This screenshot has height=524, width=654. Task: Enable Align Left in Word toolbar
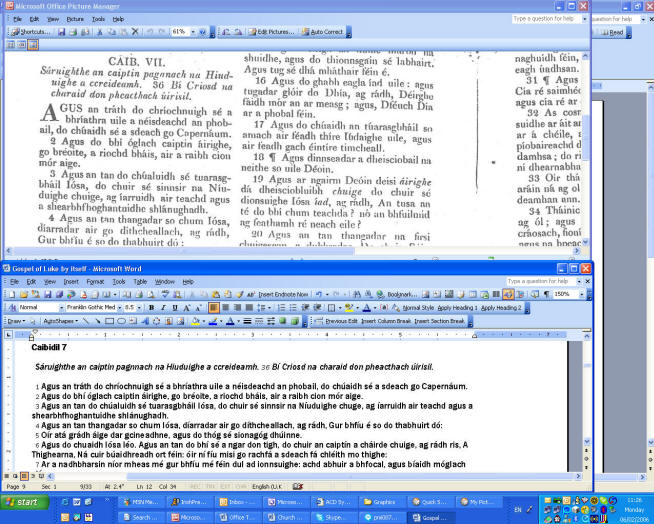pos(214,308)
